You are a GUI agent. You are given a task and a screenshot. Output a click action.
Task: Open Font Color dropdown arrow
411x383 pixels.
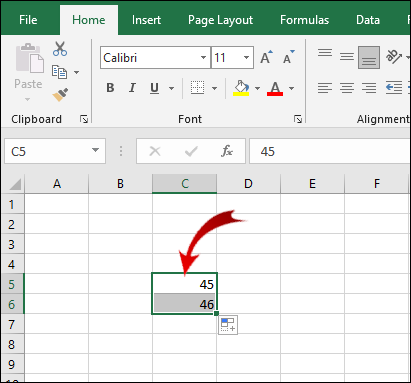point(291,88)
